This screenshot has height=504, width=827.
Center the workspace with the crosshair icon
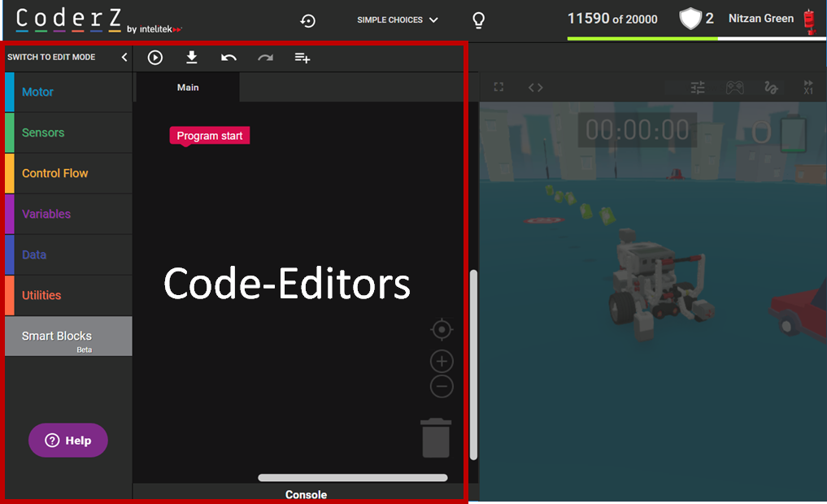pyautogui.click(x=442, y=329)
